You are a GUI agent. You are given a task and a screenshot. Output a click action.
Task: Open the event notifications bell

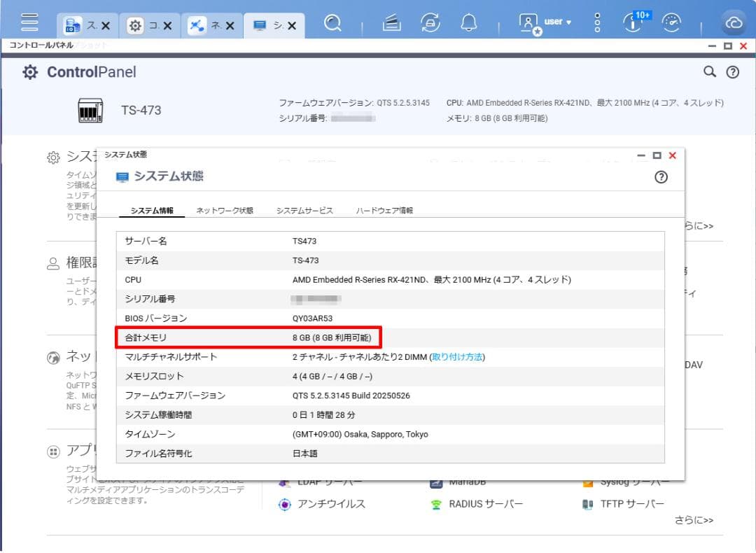pyautogui.click(x=469, y=24)
